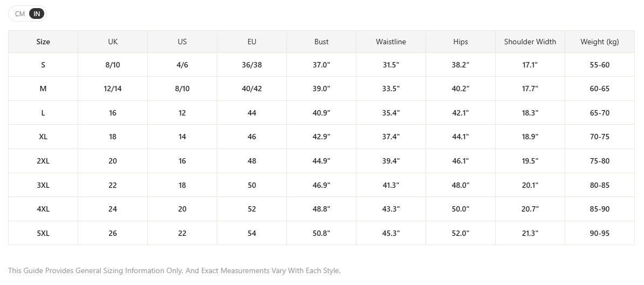Screen dimensions: 644x285
Task: Click the S shoulder width 17.1"
Action: 530,65
